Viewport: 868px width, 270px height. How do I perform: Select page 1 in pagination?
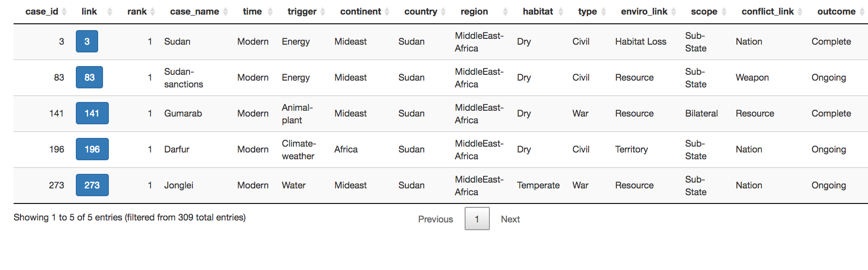coord(477,219)
